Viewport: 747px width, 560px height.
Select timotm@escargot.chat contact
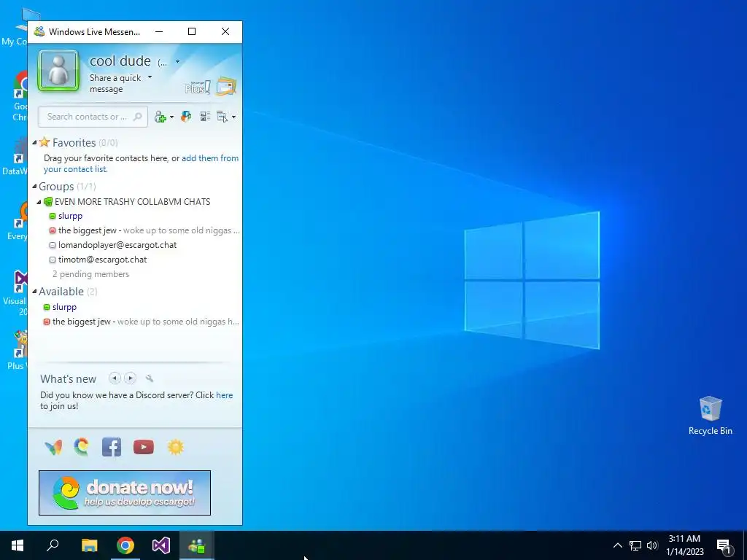pos(102,260)
